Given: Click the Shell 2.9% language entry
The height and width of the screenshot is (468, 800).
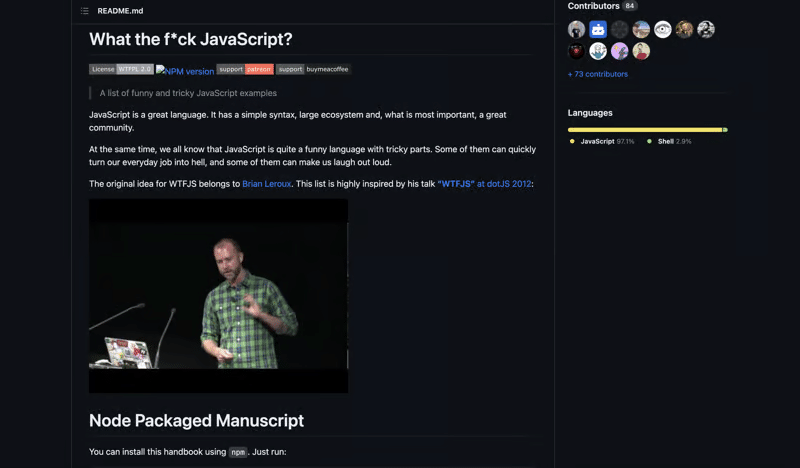Looking at the screenshot, I should [x=674, y=142].
